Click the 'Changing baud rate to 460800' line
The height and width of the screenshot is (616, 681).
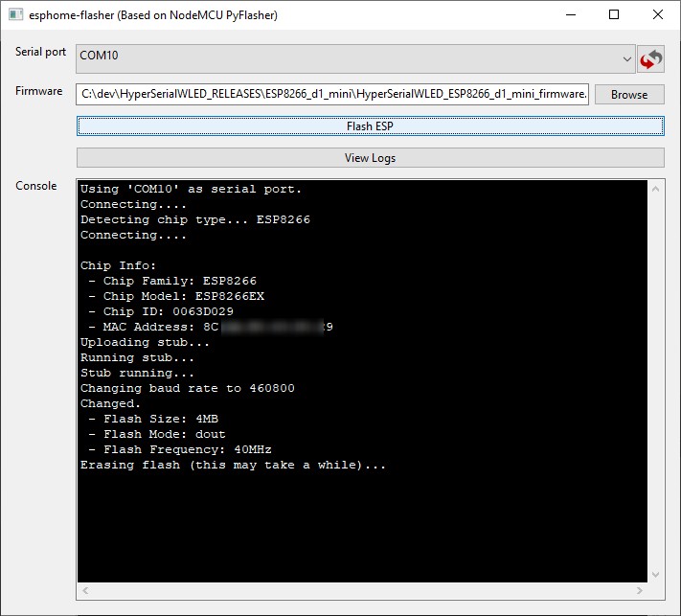pyautogui.click(x=187, y=388)
